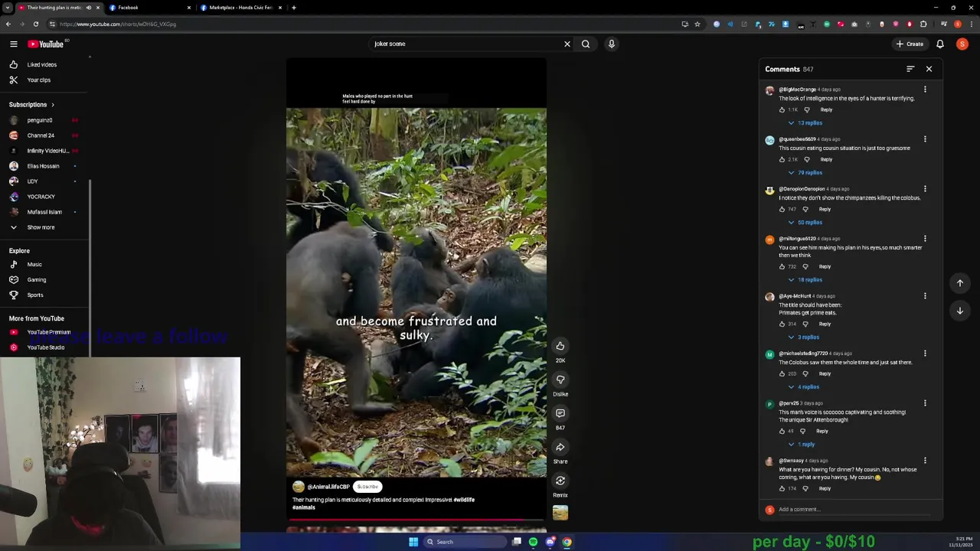Click the #wildlife hashtag
980x551 pixels.
464,500
